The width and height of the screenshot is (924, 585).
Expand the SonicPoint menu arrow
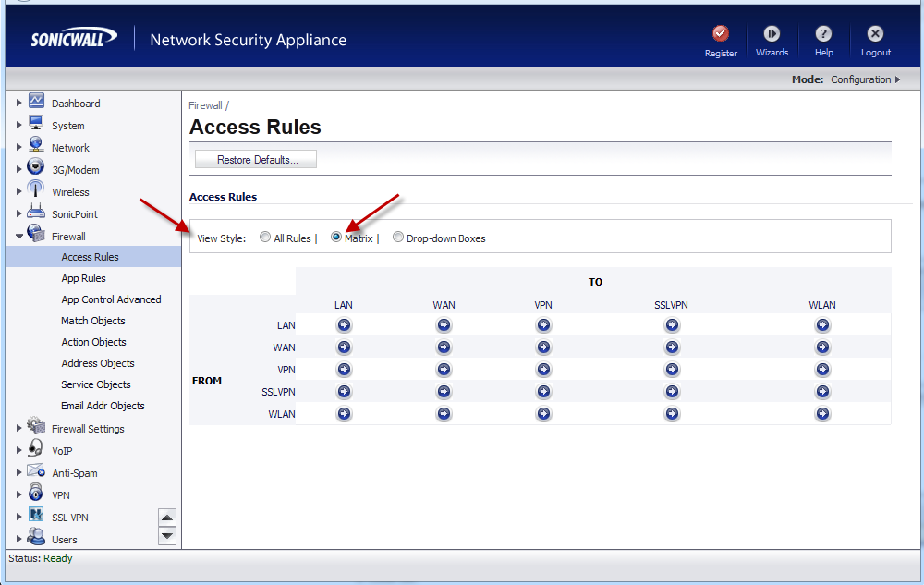[x=18, y=213]
